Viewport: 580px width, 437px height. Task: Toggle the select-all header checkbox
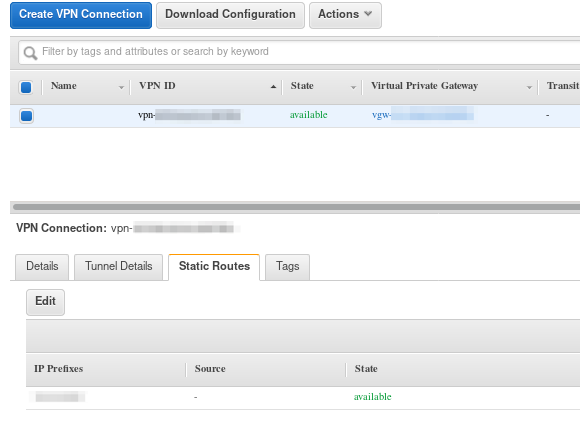pyautogui.click(x=26, y=88)
